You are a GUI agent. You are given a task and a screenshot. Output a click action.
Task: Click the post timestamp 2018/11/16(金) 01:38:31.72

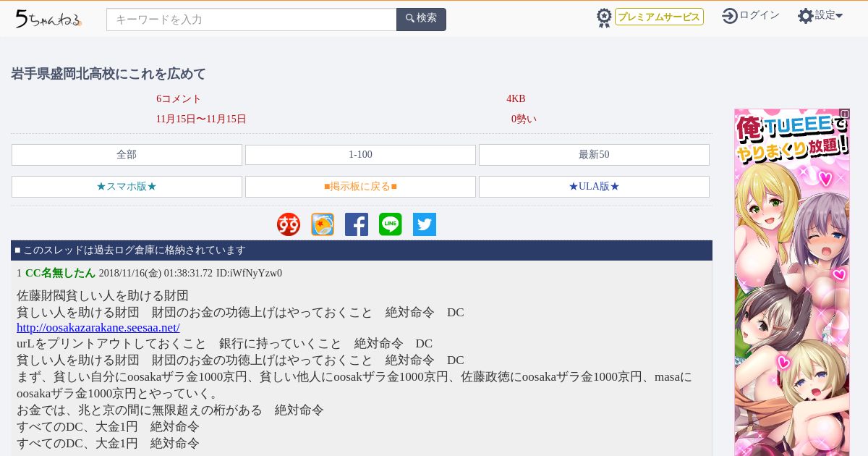[x=156, y=274]
